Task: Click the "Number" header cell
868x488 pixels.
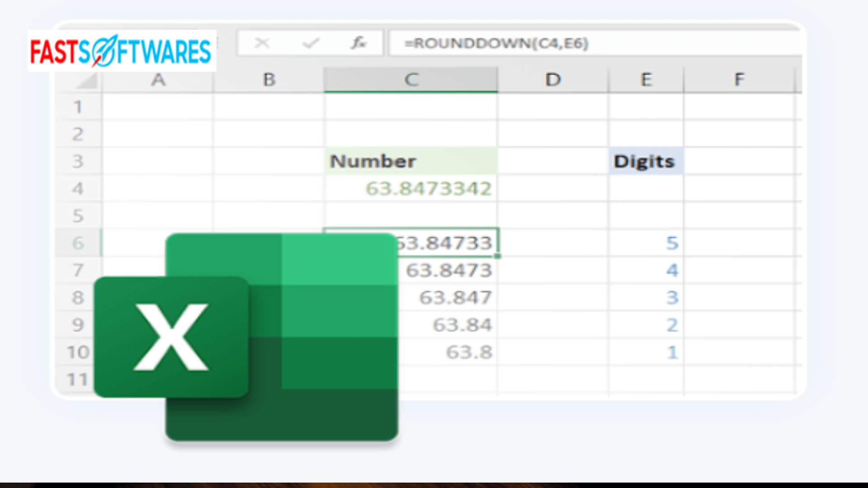Action: coord(410,161)
